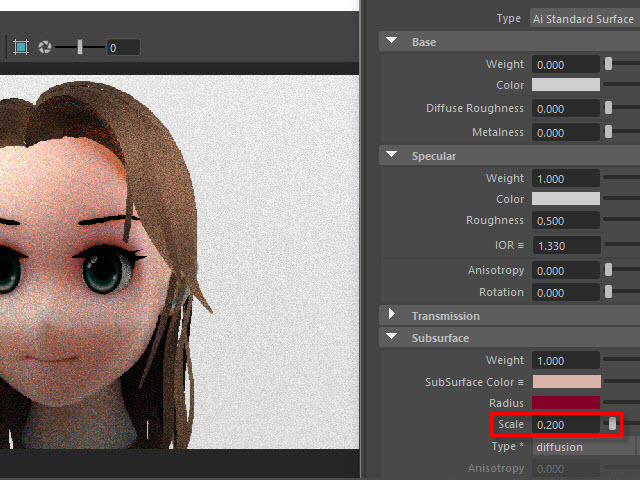Screen dimensions: 640x480
Task: Collapse the Specular section
Action: (391, 156)
